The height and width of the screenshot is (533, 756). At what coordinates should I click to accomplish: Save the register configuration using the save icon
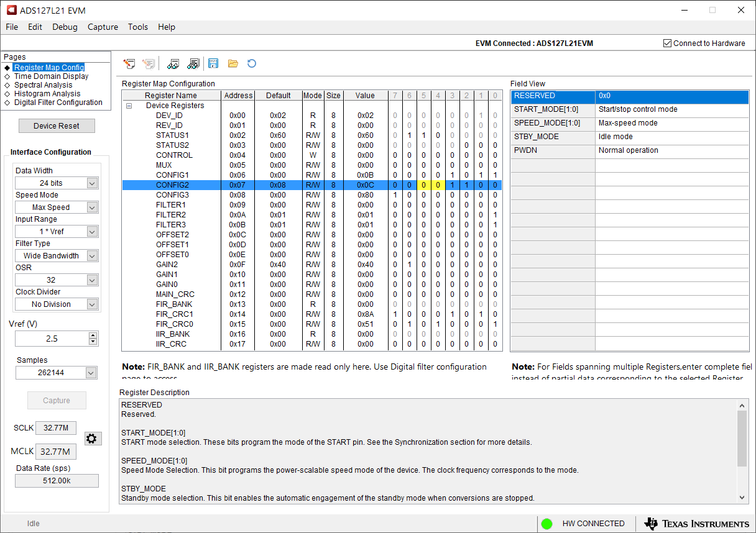coord(213,63)
